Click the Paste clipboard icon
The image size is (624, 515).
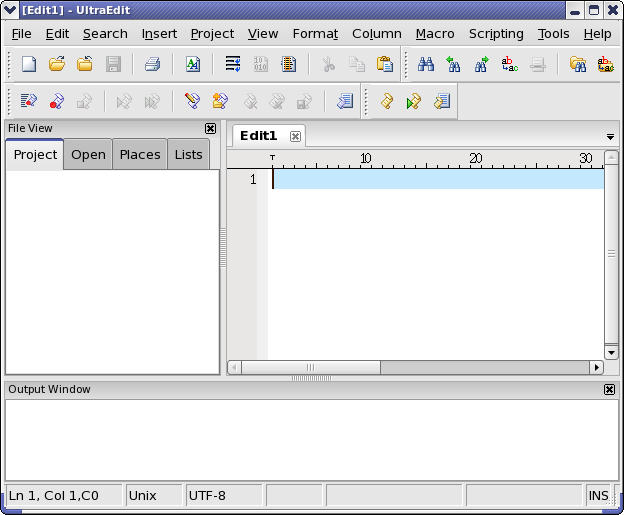385,64
